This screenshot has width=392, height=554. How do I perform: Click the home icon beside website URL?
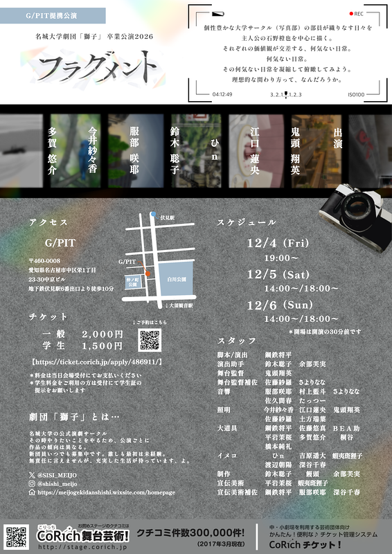point(32,492)
